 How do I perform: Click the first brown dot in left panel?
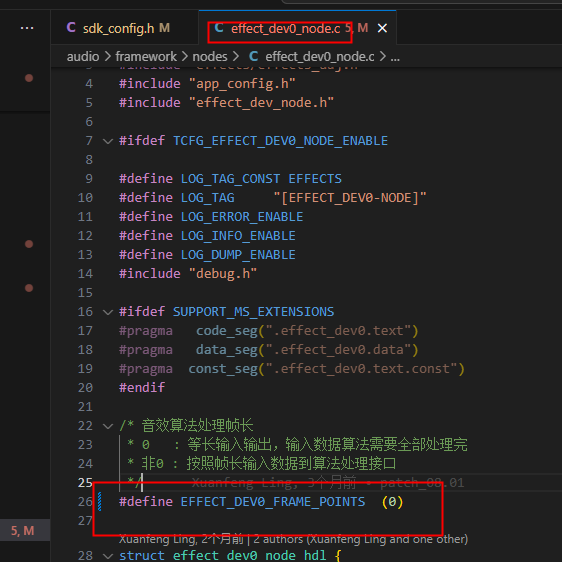[x=29, y=78]
